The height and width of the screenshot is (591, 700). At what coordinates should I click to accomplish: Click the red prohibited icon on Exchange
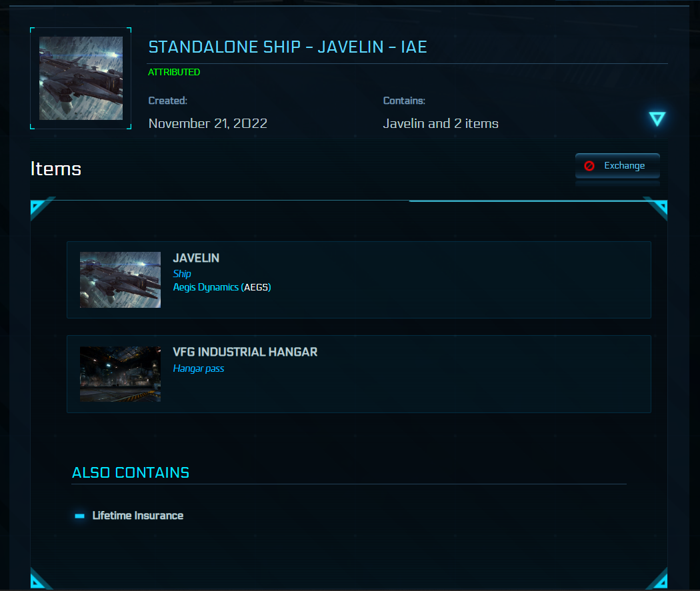coord(589,166)
